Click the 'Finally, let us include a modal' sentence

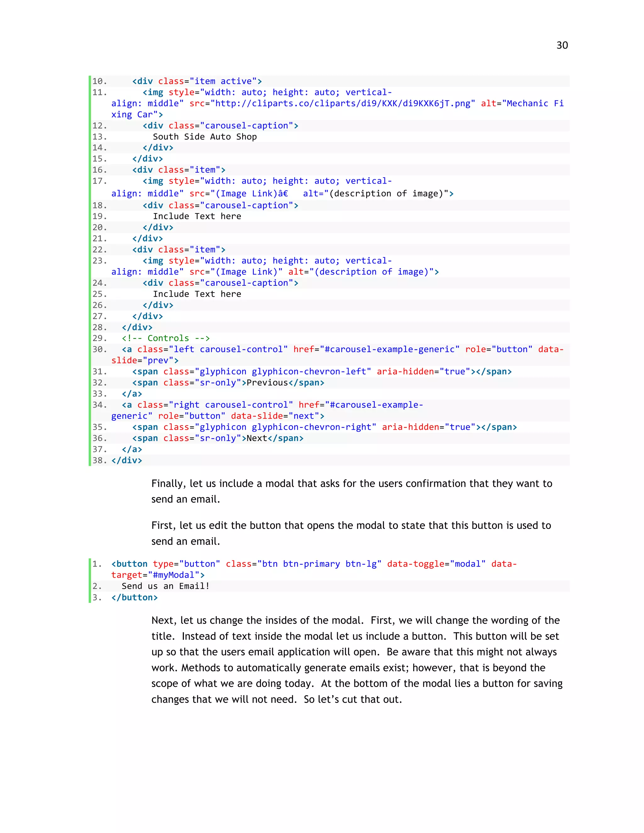coord(352,491)
